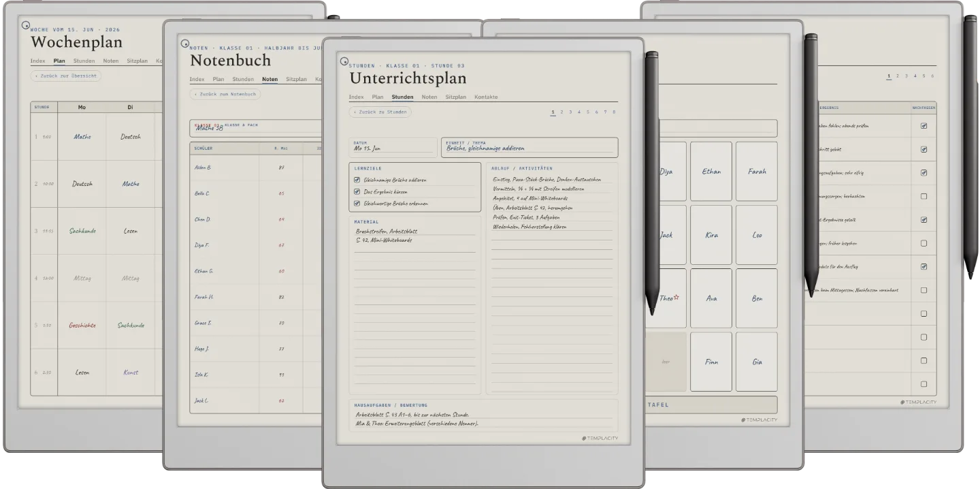Click the empty 'leer' seat card
Viewport: 980px width, 489px height.
point(666,362)
